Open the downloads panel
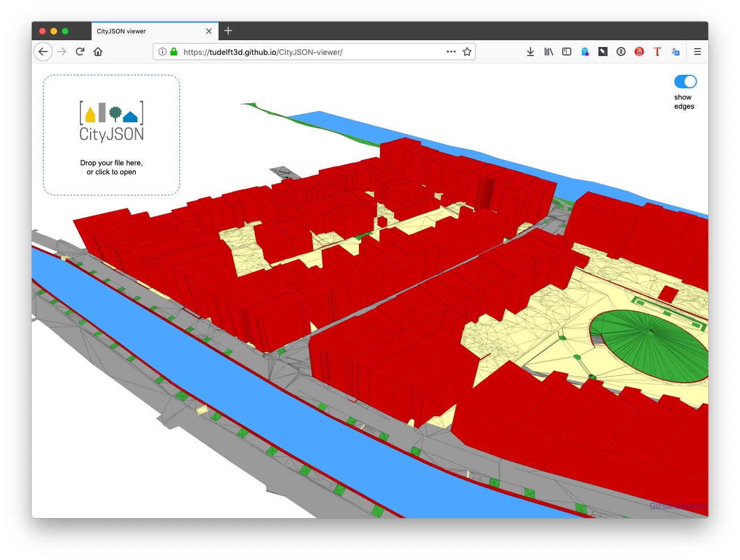Viewport: 740px width, 560px height. pyautogui.click(x=531, y=52)
